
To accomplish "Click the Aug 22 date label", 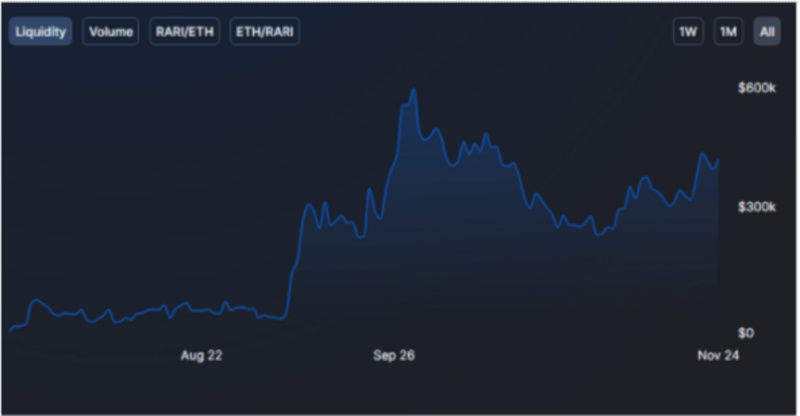I will [201, 355].
